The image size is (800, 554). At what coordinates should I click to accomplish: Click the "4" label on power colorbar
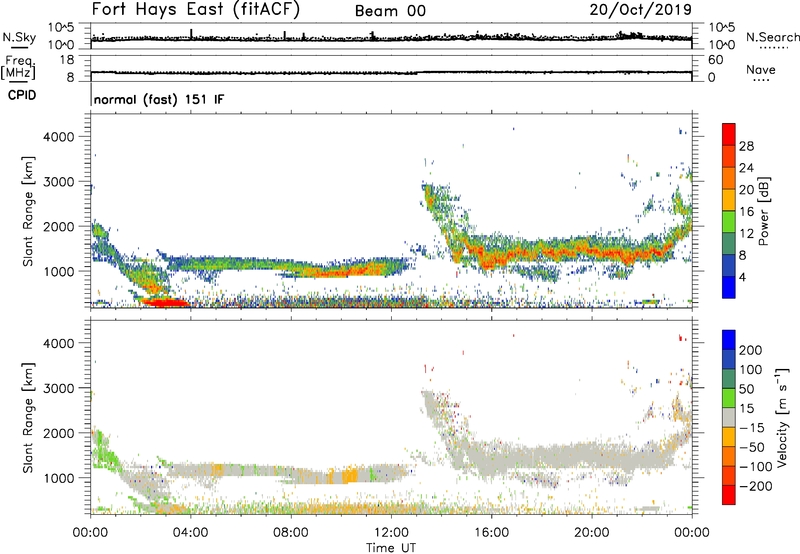point(743,277)
